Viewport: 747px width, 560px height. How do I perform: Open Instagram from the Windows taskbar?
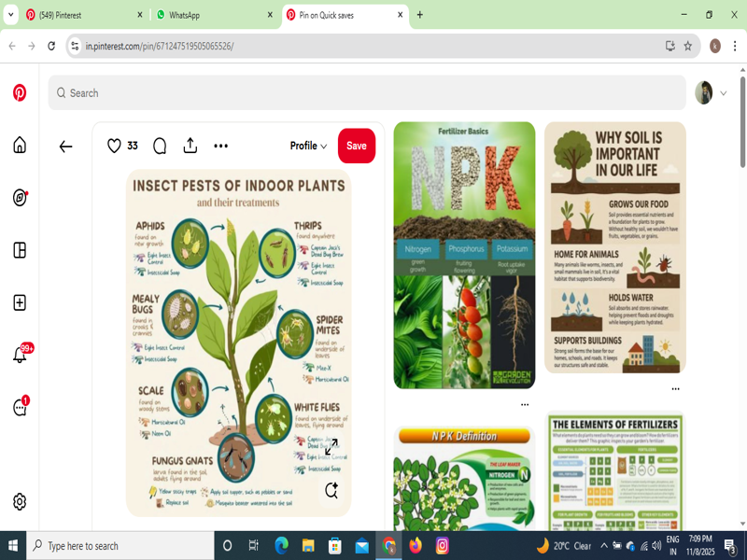443,545
